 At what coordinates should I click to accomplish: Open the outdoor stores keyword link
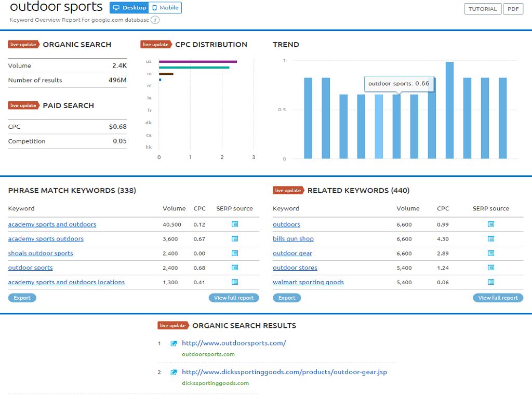(x=295, y=268)
